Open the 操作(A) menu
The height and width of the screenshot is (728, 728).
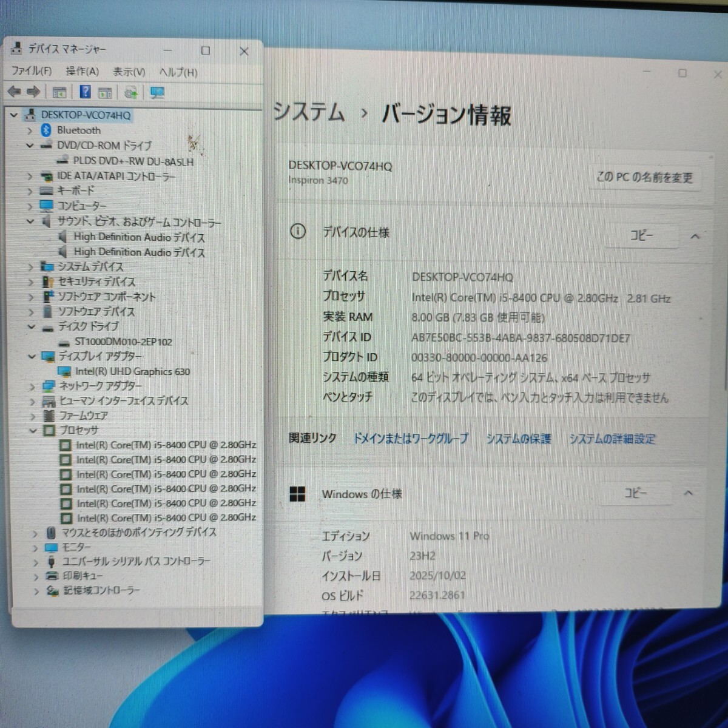click(x=82, y=72)
